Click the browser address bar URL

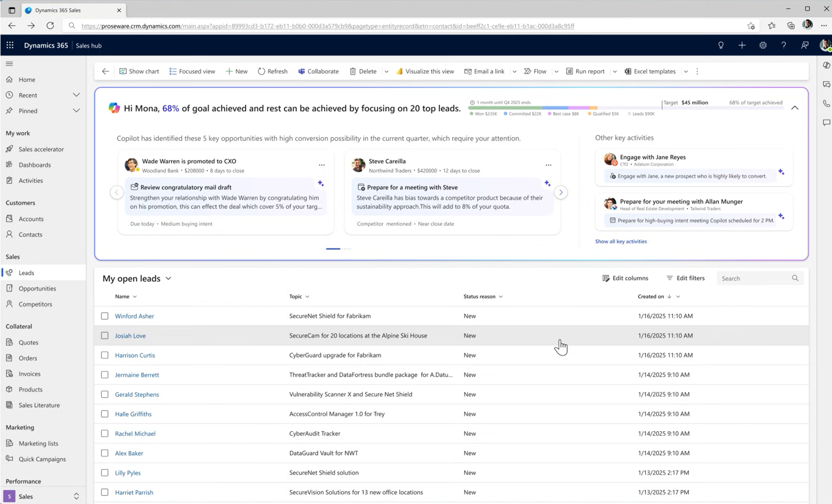328,26
